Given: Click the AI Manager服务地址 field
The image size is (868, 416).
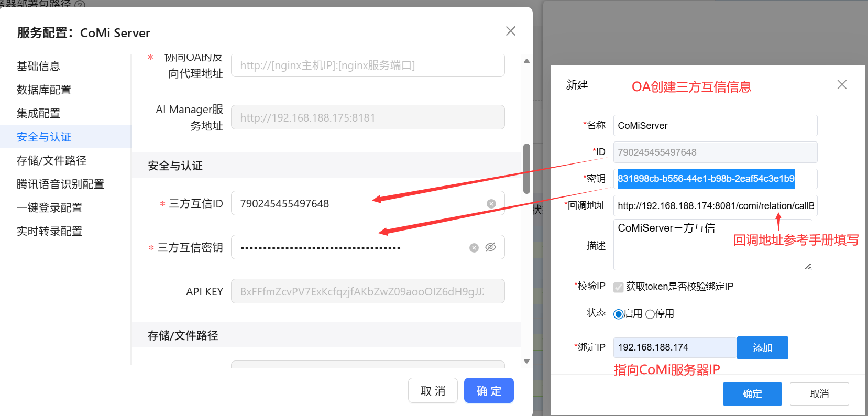Looking at the screenshot, I should 368,117.
